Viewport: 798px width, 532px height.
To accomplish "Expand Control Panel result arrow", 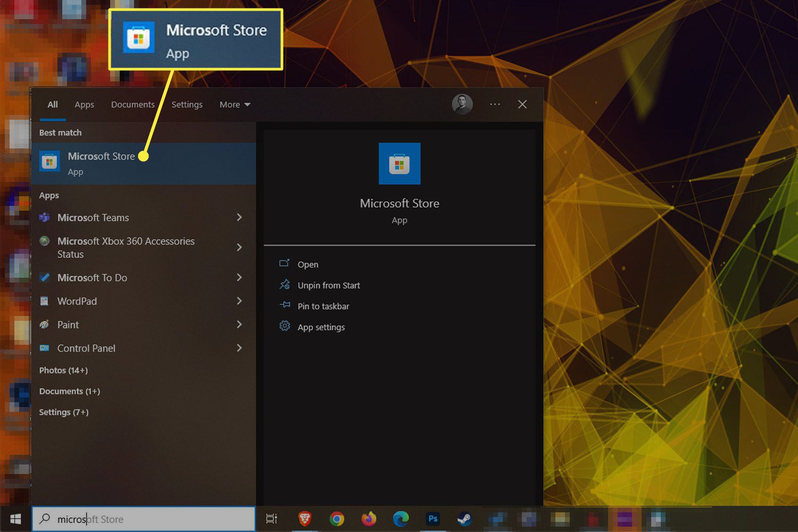I will coord(239,348).
